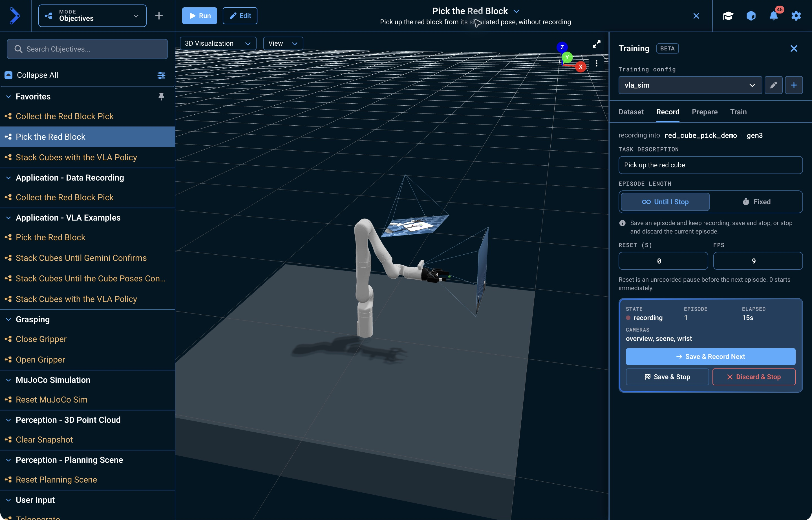Open notifications bell with 45 badge
Screen dimensions: 812x520
[774, 15]
